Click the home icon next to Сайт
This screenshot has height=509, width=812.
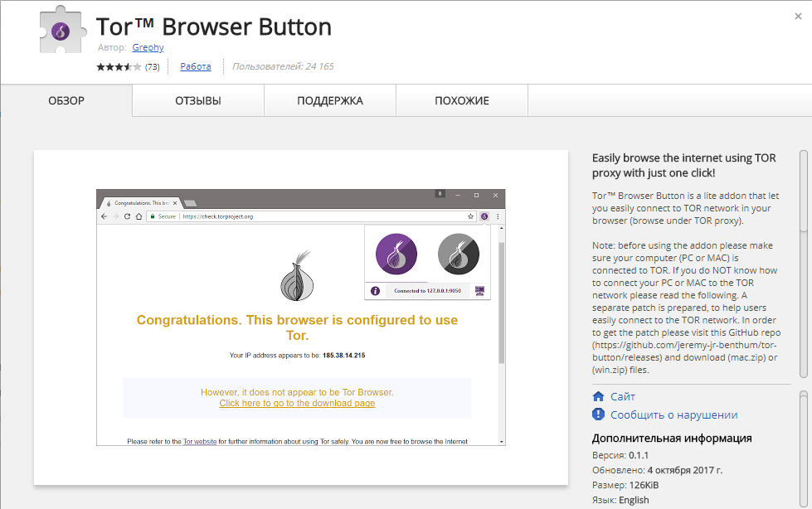coord(598,396)
